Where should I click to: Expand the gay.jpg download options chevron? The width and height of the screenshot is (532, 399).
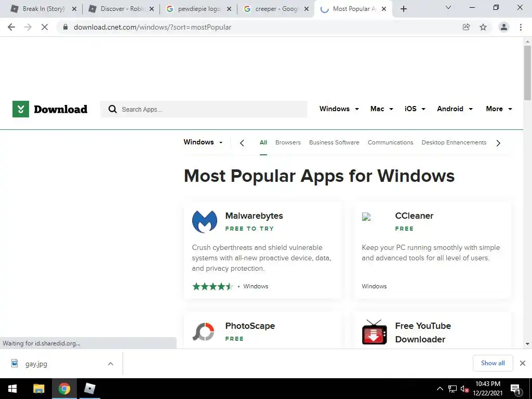(x=111, y=364)
